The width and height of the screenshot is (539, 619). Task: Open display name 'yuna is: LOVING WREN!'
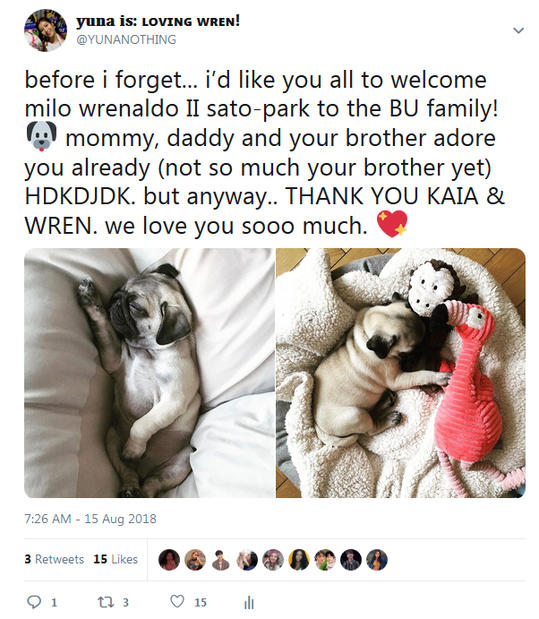tap(158, 21)
